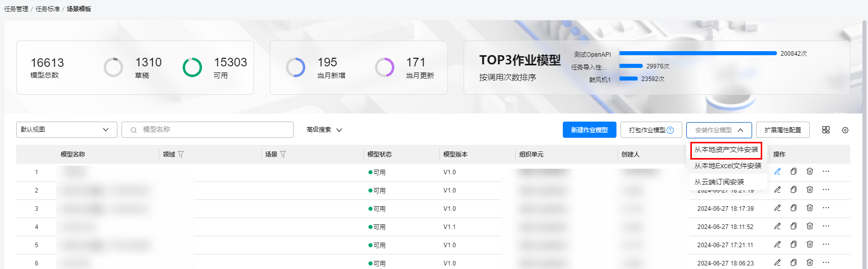This screenshot has width=868, height=269.
Task: Filter by the 领域 column funnel
Action: [x=181, y=155]
